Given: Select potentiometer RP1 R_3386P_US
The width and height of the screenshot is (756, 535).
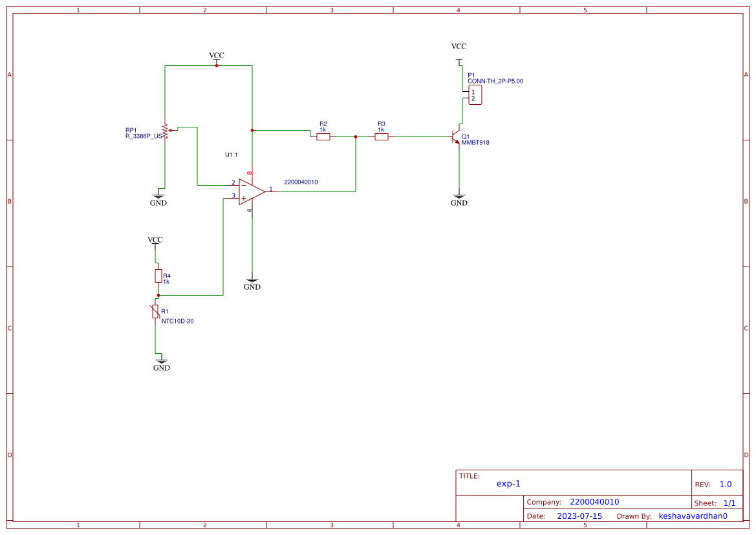Looking at the screenshot, I should point(165,131).
